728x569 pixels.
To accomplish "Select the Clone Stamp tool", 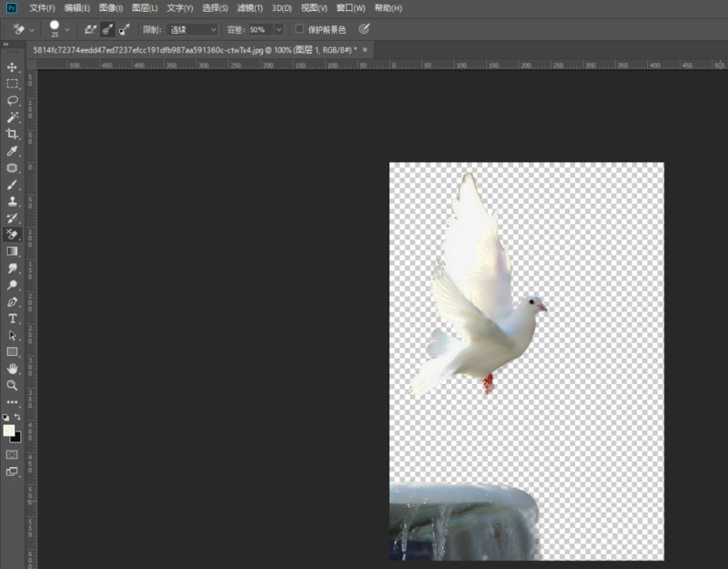I will pyautogui.click(x=13, y=201).
